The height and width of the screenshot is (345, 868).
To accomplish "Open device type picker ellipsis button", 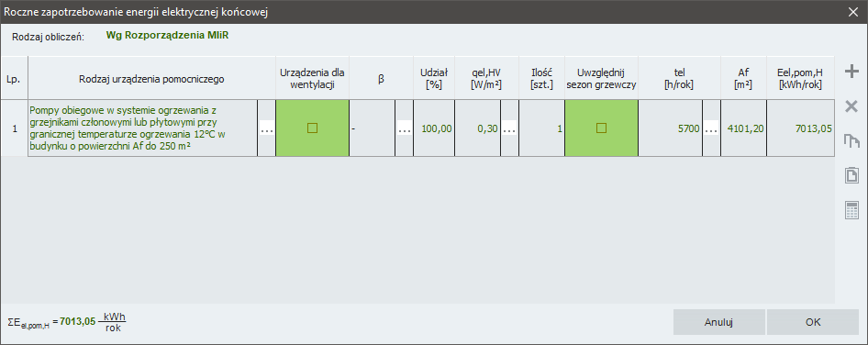I will pos(267,128).
